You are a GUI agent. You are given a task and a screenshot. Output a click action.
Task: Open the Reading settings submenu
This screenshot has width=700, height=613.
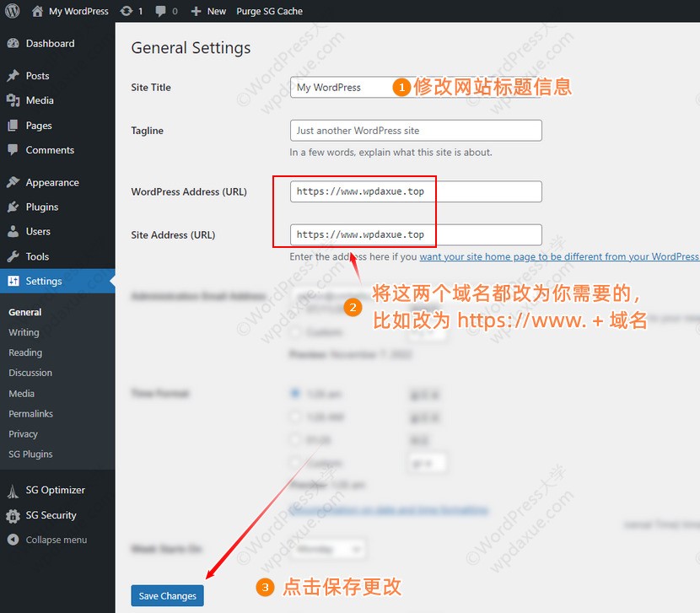click(x=25, y=352)
